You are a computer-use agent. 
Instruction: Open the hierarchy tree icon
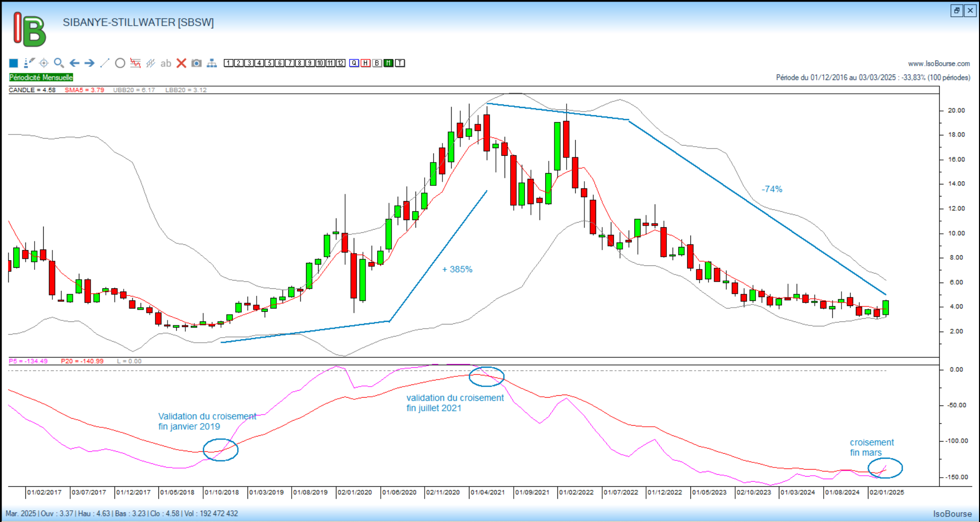pos(212,63)
